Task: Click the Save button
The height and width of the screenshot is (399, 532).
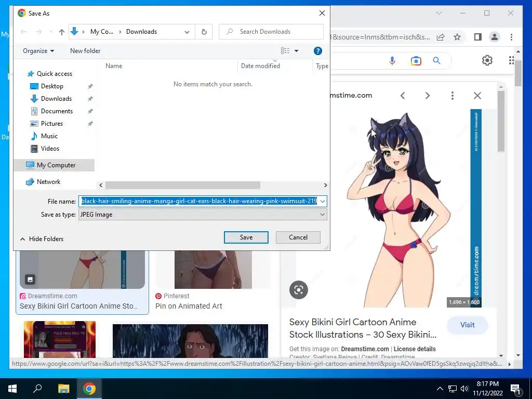Action: (x=246, y=237)
